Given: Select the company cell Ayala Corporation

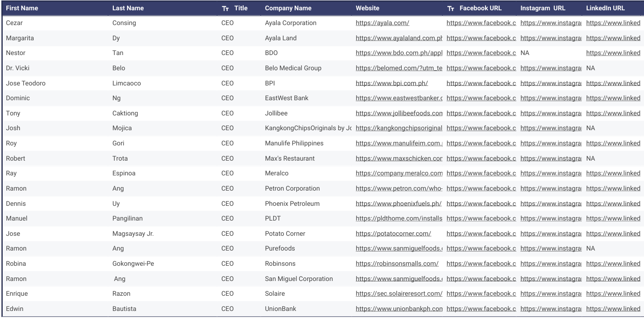Looking at the screenshot, I should [x=291, y=23].
